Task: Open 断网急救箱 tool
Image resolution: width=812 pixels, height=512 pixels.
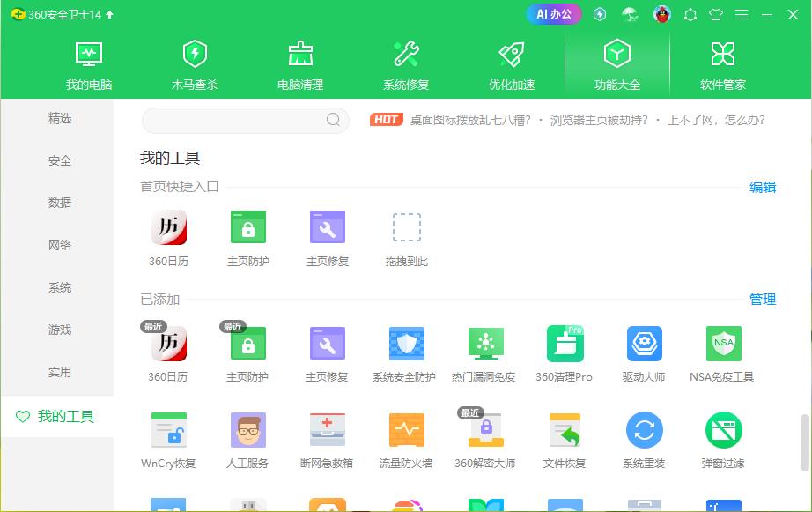Action: click(x=327, y=441)
